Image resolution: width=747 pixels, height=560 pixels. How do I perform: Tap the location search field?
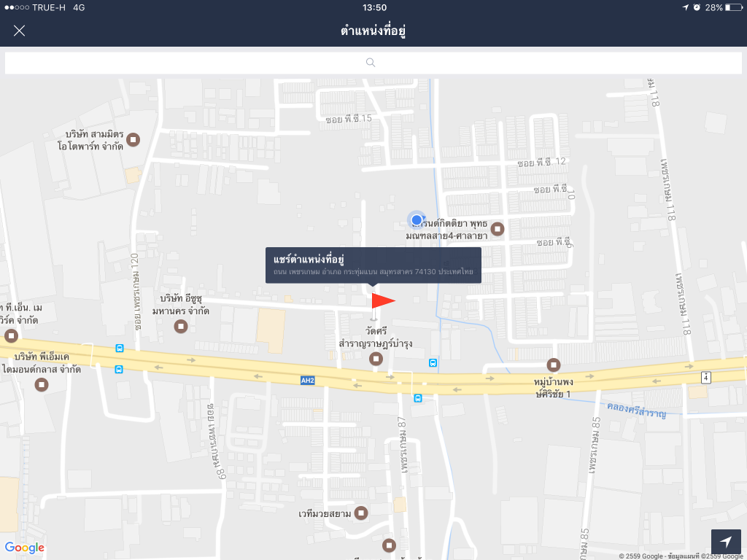coord(373,63)
